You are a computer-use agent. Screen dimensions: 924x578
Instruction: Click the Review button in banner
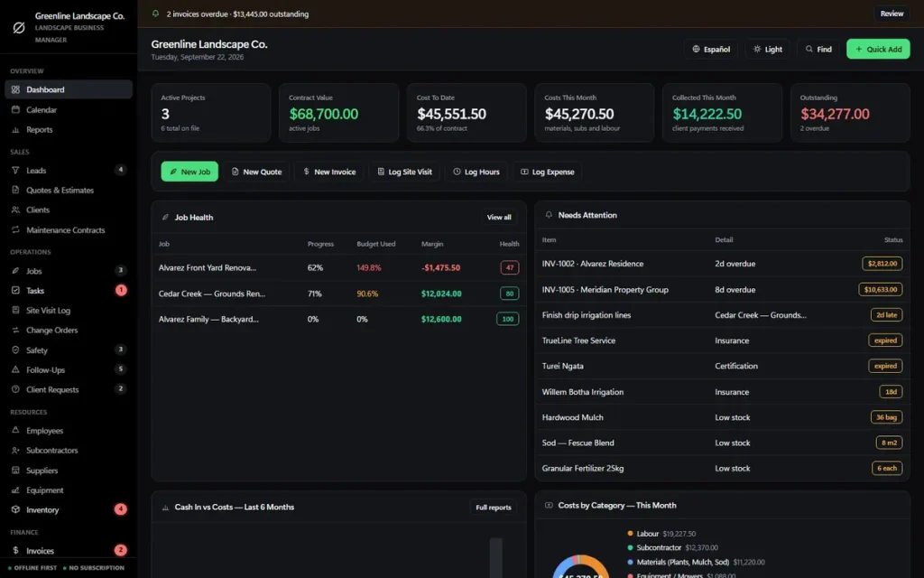[x=891, y=14]
